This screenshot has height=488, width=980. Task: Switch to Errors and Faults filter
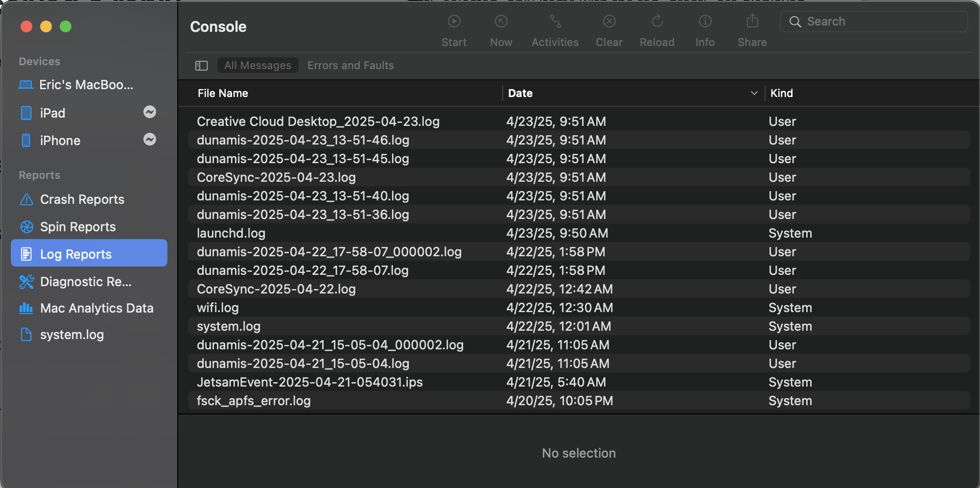[x=350, y=66]
